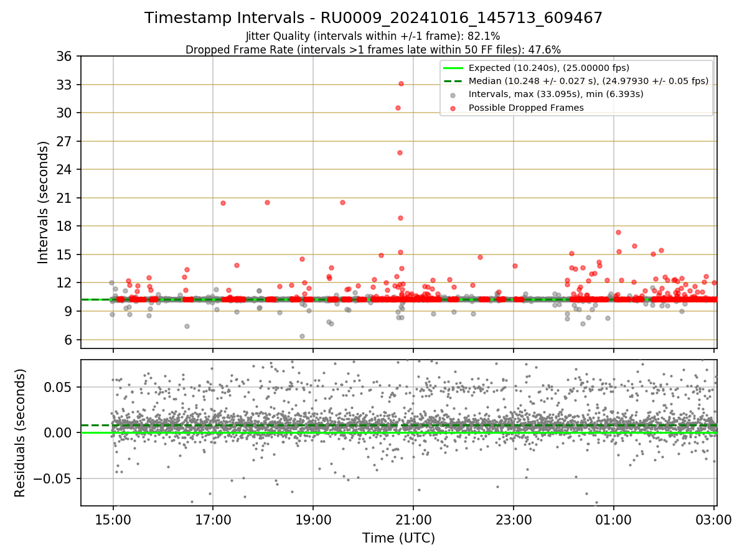Select the 'Dropped Frame Rate' 47.6% subtitle line
Image resolution: width=747 pixels, height=560 pixels.
[374, 50]
